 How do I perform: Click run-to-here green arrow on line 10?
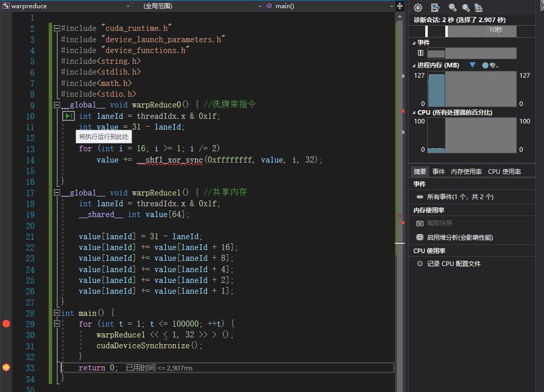(69, 116)
